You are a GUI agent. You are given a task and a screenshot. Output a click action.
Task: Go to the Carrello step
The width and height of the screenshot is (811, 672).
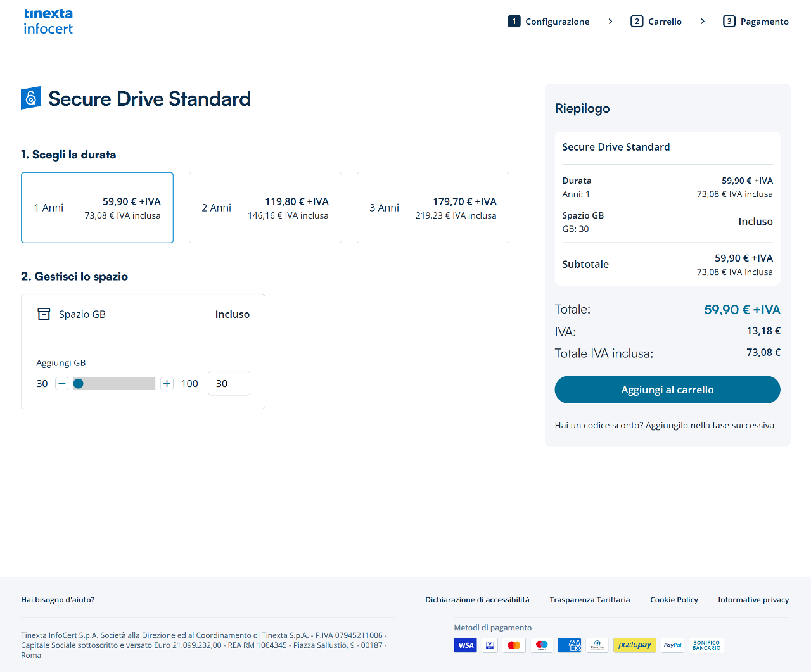coord(656,22)
